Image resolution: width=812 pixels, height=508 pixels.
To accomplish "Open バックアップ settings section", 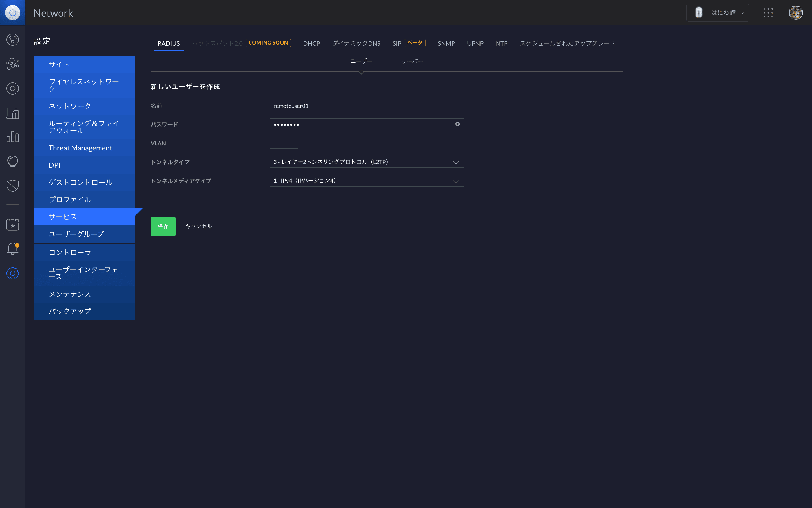I will [x=84, y=312].
